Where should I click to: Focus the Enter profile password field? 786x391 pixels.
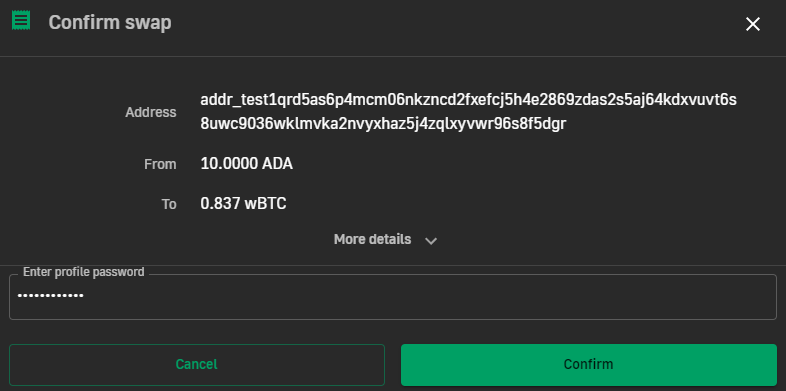pos(393,297)
